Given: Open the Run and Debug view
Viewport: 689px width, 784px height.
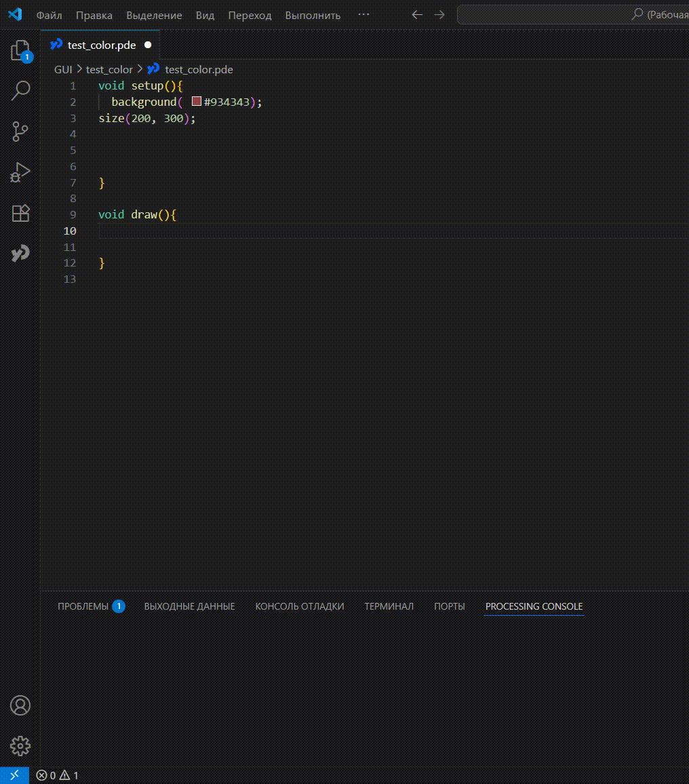Looking at the screenshot, I should click(x=20, y=172).
